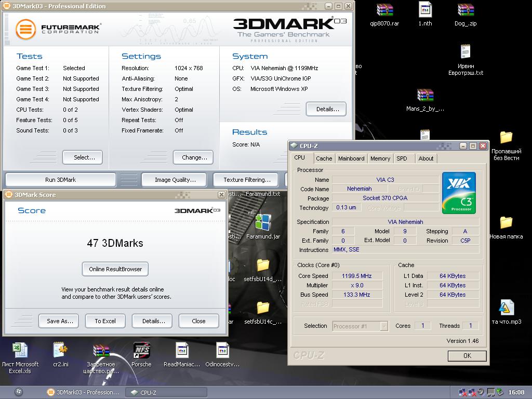Click Package value Socket 370 CPGA
Image resolution: width=532 pixels, height=399 pixels.
coord(385,198)
